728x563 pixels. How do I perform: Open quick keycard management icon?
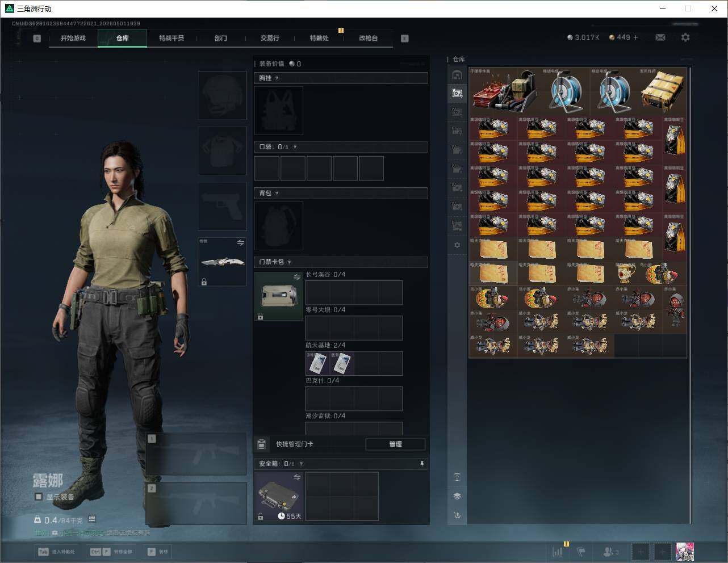pos(262,444)
